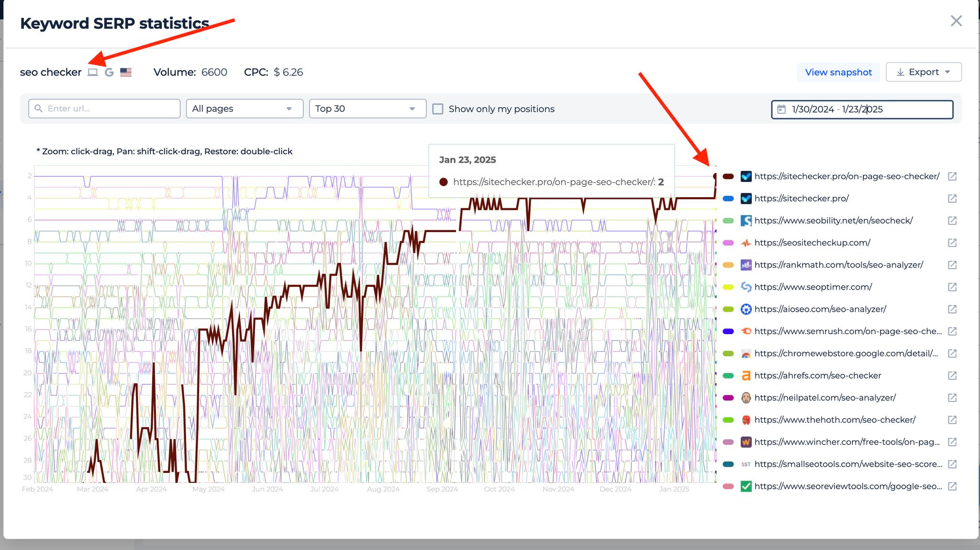Click the desktop device icon beside seo checker
The image size is (980, 550).
tap(93, 72)
